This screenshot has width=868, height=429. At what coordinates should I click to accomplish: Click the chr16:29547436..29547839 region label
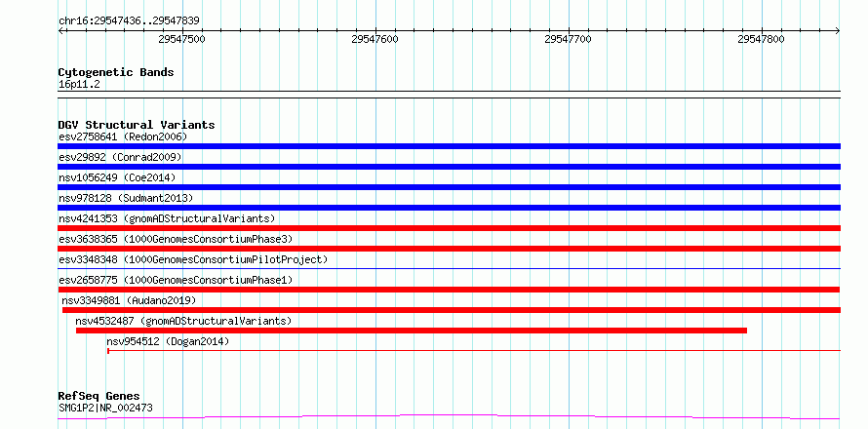(129, 21)
